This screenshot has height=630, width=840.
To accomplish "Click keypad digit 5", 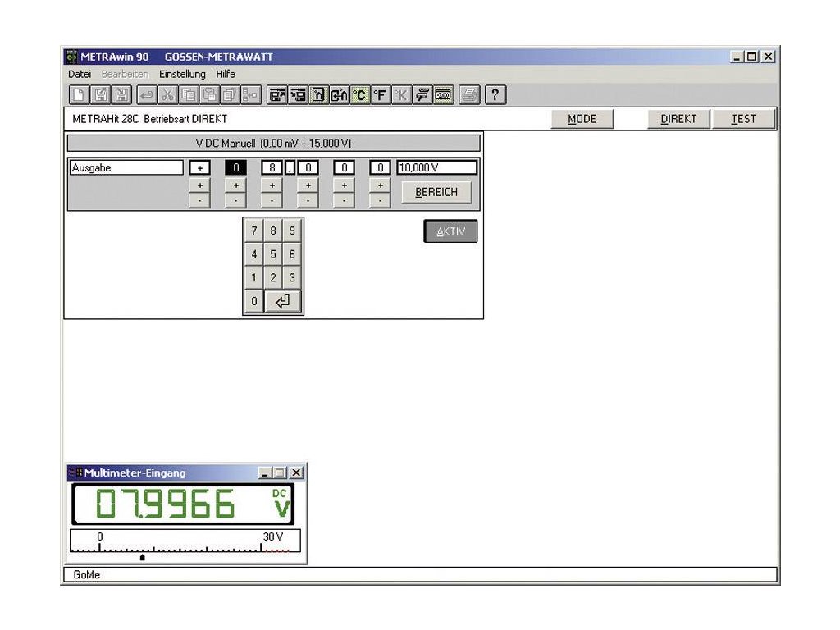I will 272,254.
